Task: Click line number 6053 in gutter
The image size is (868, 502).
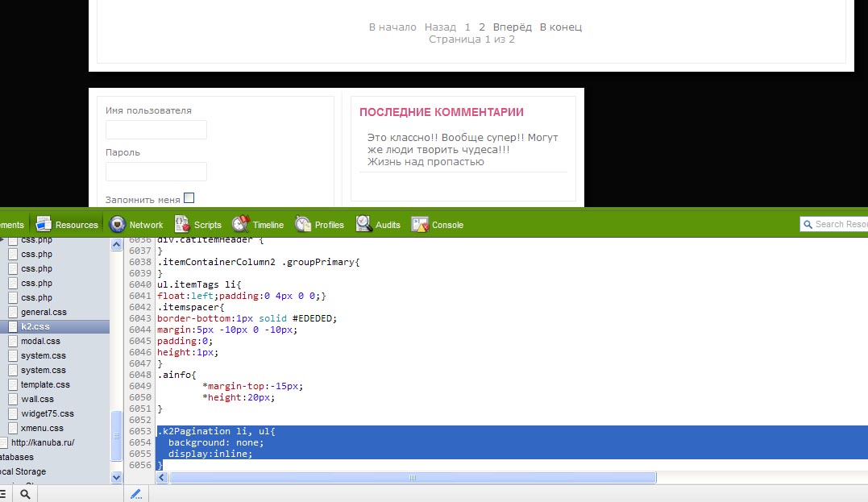Action: click(140, 431)
